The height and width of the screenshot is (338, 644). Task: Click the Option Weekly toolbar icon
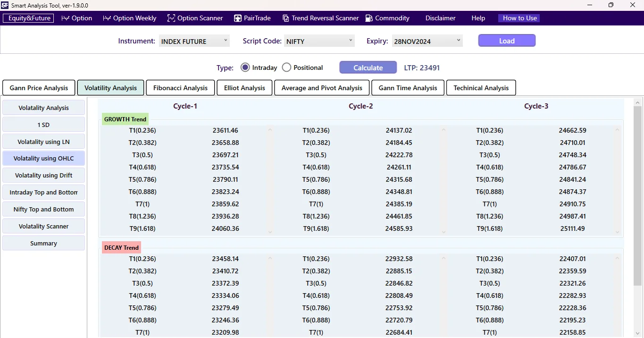coord(107,18)
